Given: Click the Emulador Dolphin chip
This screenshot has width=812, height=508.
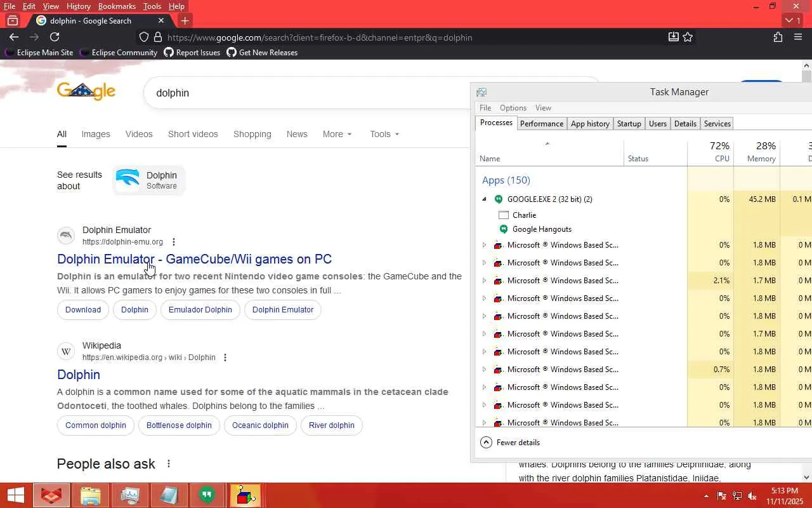Looking at the screenshot, I should [200, 310].
